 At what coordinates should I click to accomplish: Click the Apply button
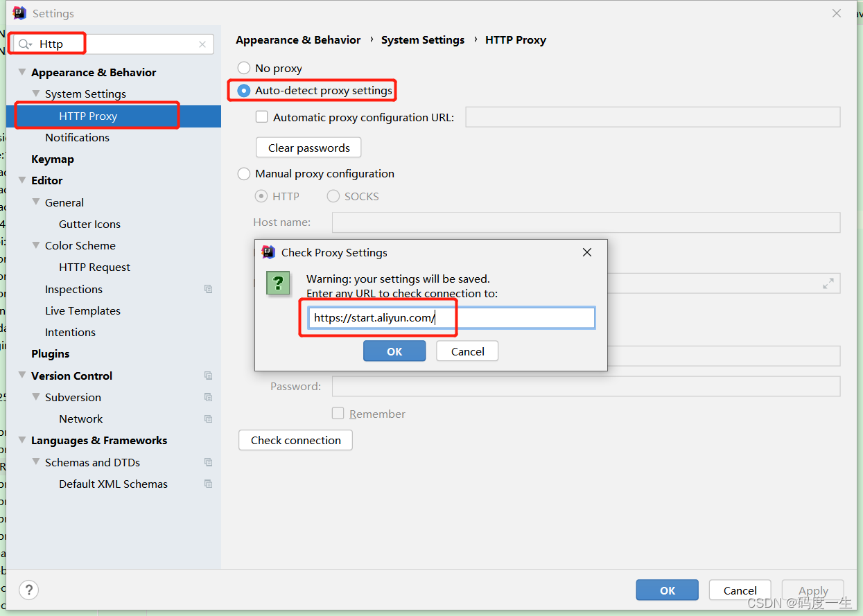(x=813, y=590)
